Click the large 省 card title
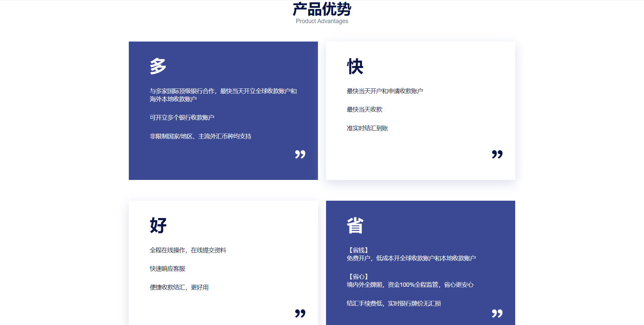Screen dimensions: 644x325 point(355,225)
